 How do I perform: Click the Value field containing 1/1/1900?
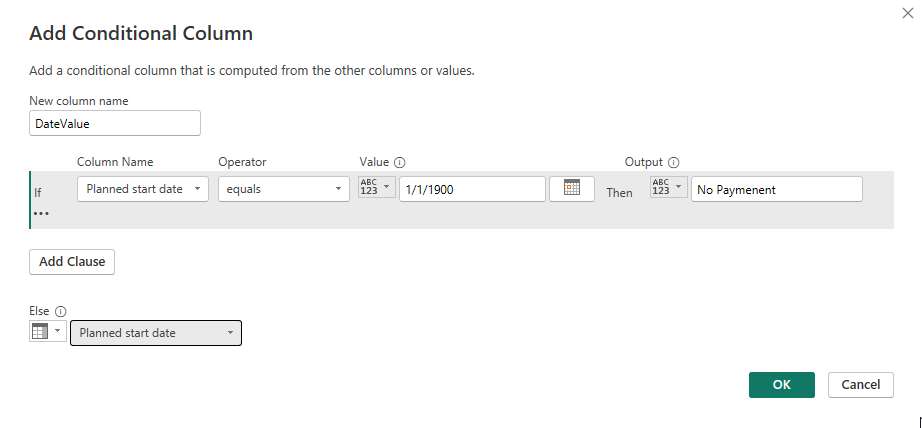tap(472, 189)
